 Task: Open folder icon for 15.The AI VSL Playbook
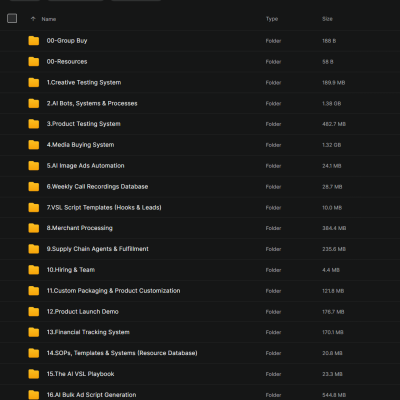pos(34,374)
